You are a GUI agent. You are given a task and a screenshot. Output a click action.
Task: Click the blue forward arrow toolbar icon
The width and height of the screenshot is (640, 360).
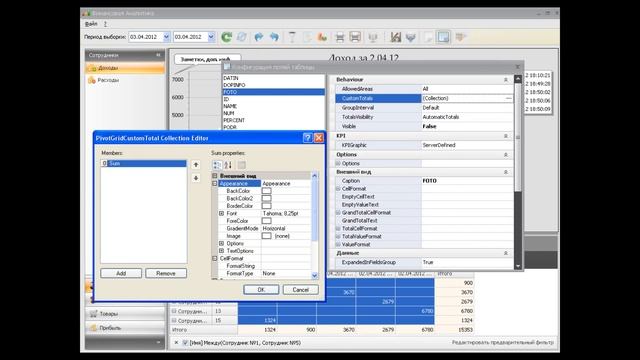point(258,37)
